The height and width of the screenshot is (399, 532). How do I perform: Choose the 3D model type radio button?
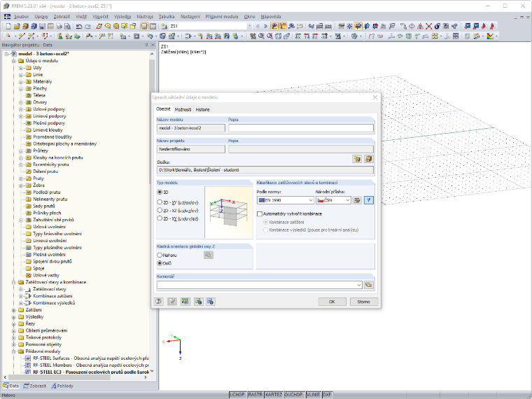coord(160,192)
